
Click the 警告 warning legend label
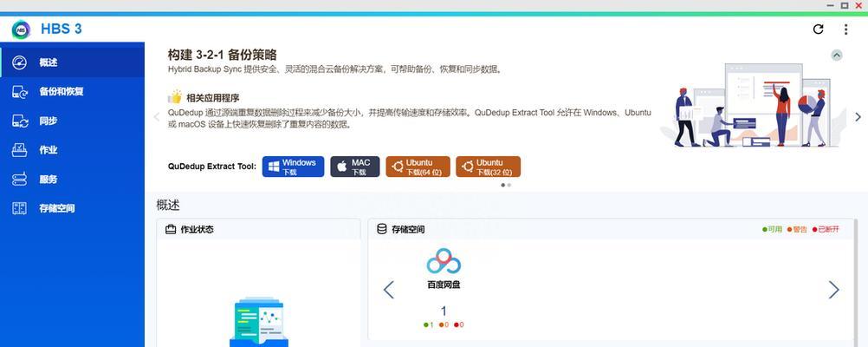(797, 229)
